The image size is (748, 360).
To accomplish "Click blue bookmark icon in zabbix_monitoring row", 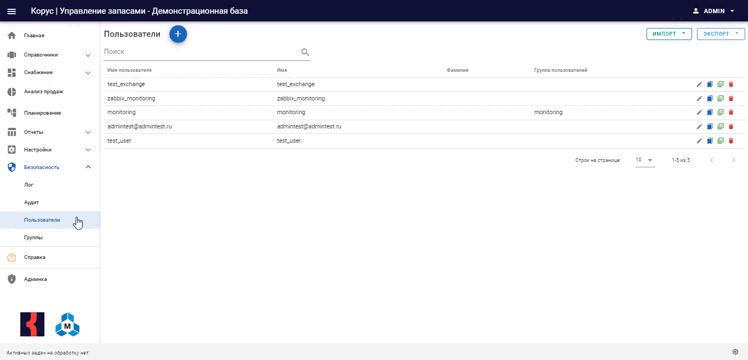I will [x=710, y=99].
